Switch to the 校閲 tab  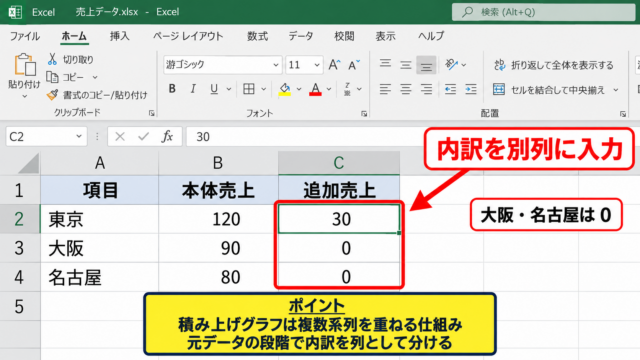[x=344, y=36]
